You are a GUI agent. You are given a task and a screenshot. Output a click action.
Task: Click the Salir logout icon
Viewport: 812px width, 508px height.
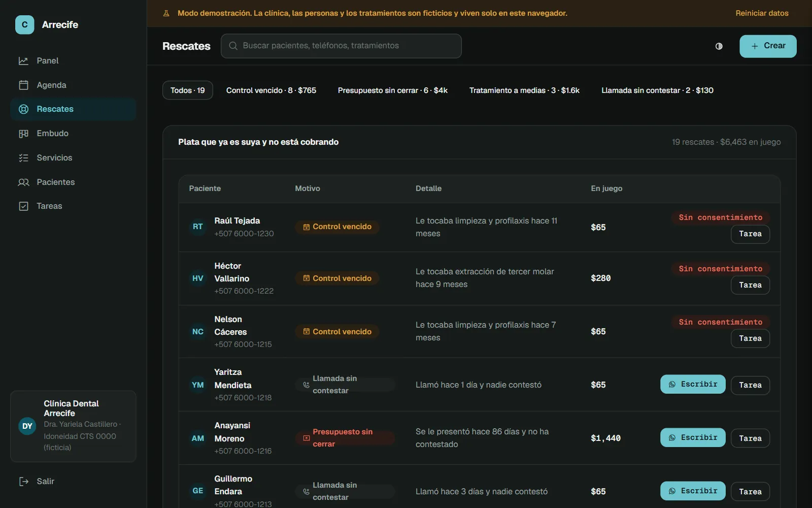tap(23, 482)
